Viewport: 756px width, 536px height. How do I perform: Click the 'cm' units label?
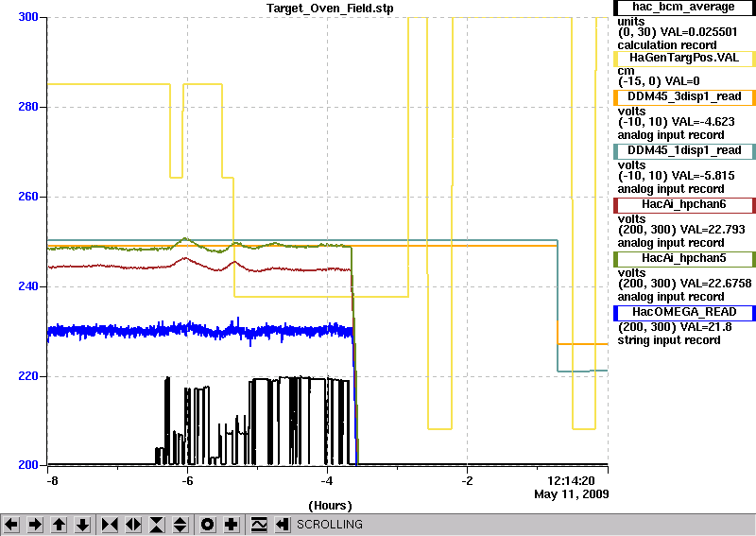pos(626,71)
